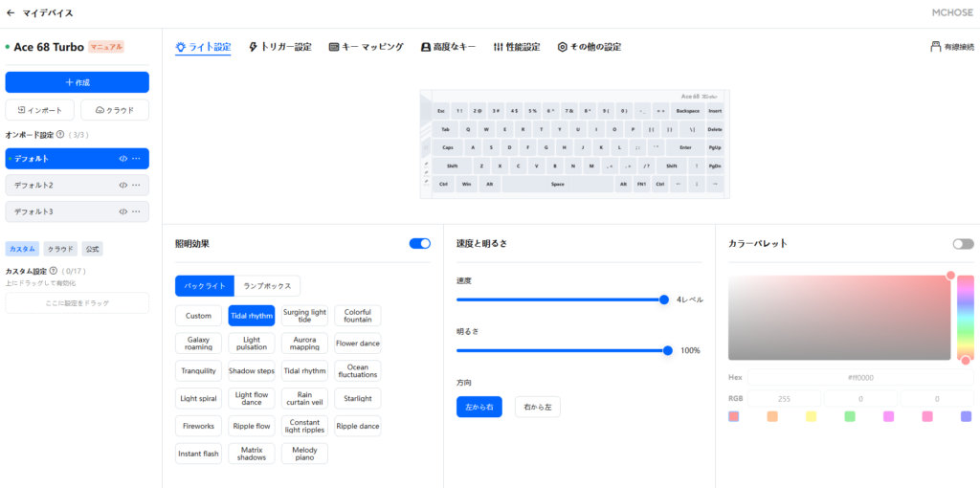980x488 pixels.
Task: Open the トリガー設定 tab
Action: click(279, 46)
